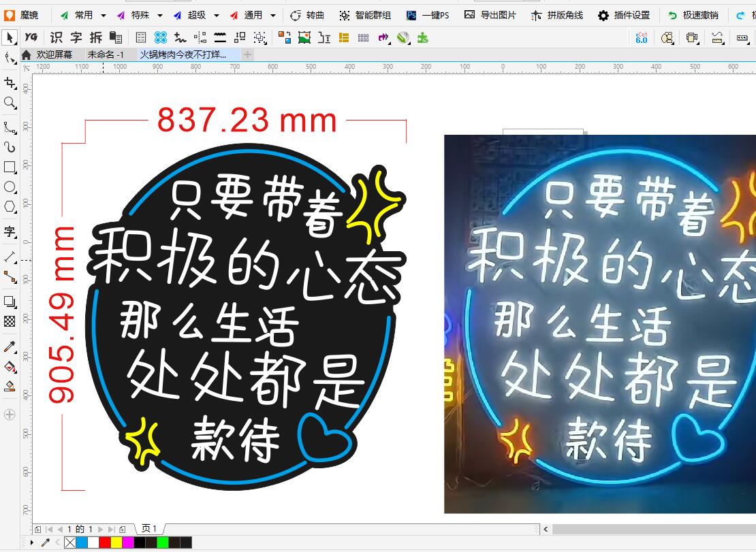Run the 转曲 convert-to-curves command
The image size is (756, 552).
click(x=307, y=16)
